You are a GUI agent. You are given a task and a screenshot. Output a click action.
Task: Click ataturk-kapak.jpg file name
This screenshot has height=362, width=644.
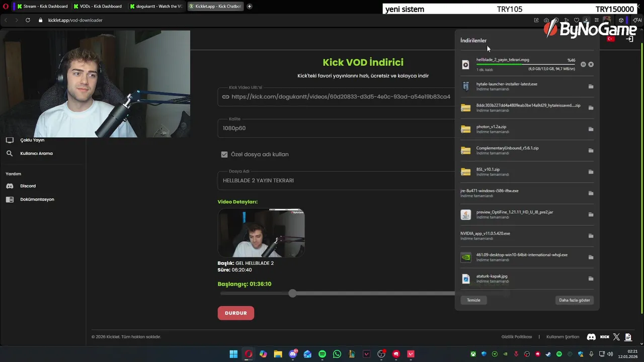(x=492, y=276)
